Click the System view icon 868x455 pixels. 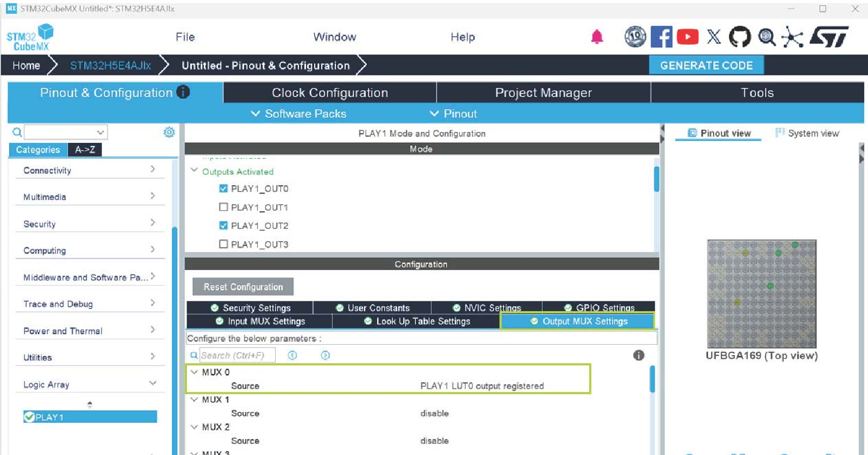click(780, 133)
